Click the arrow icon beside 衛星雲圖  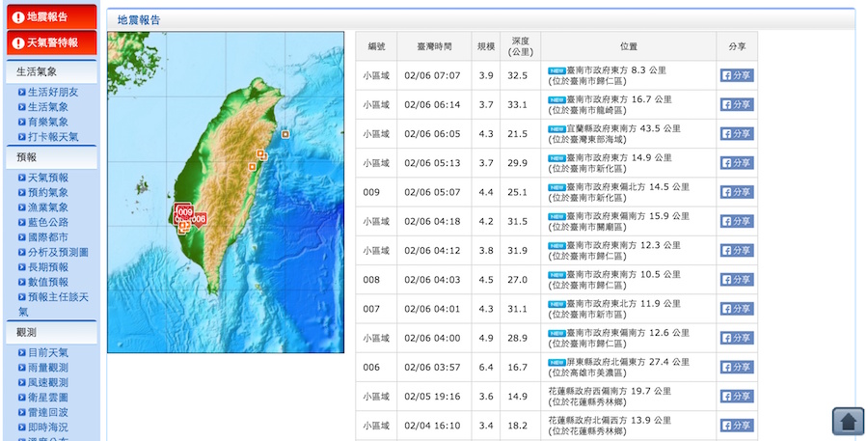pyautogui.click(x=21, y=398)
